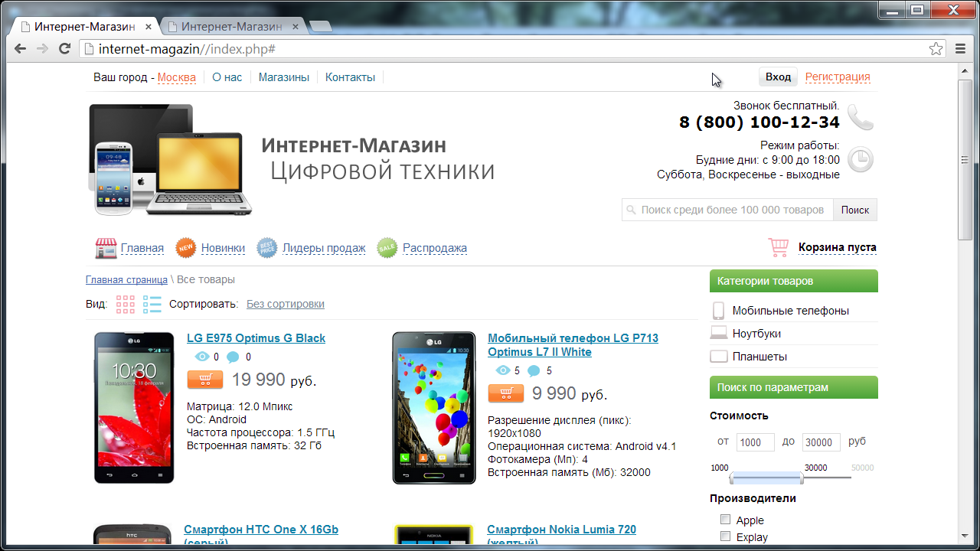Open the Chrome menu icon
This screenshot has width=980, height=551.
point(961,49)
